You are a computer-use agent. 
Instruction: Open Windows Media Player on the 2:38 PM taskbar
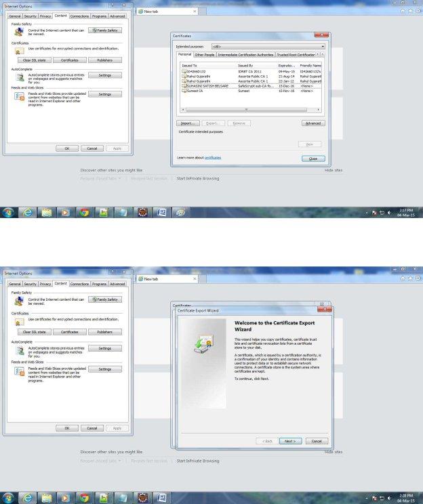[x=65, y=498]
